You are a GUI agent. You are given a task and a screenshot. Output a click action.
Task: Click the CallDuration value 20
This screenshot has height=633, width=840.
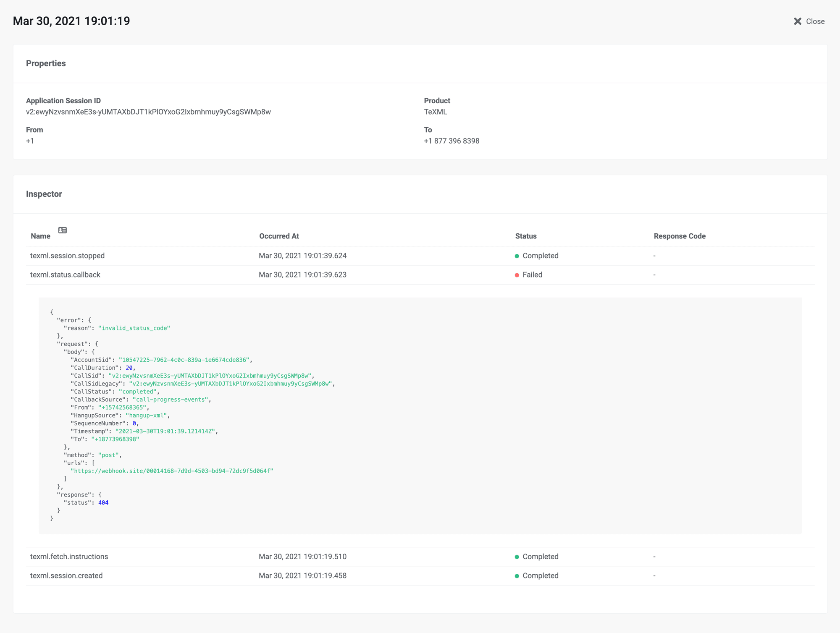[x=129, y=368]
